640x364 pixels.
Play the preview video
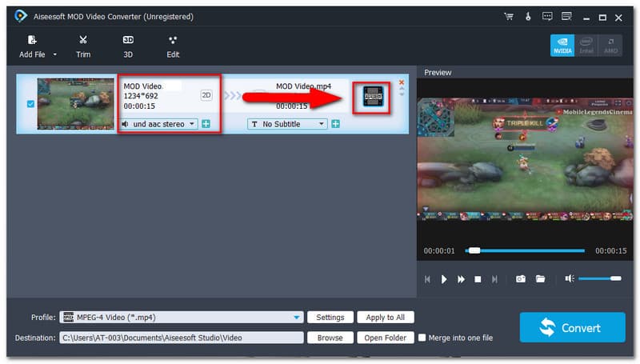444,279
